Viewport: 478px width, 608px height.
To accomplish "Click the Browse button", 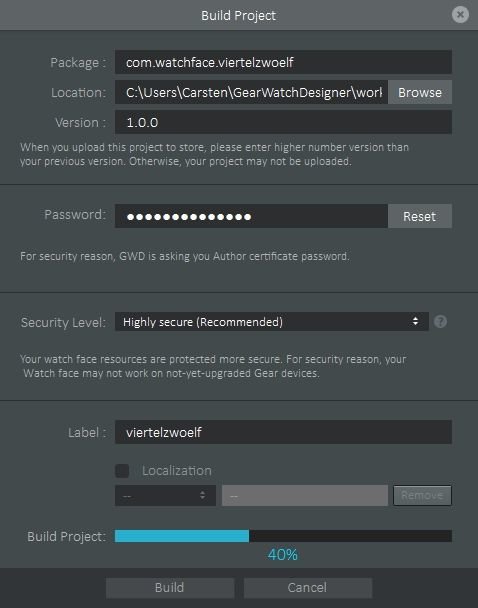I will tap(420, 92).
